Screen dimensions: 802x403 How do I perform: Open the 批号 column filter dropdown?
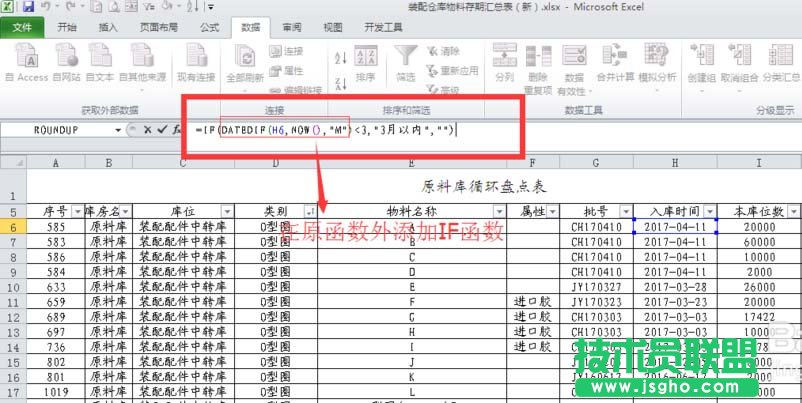[x=626, y=211]
